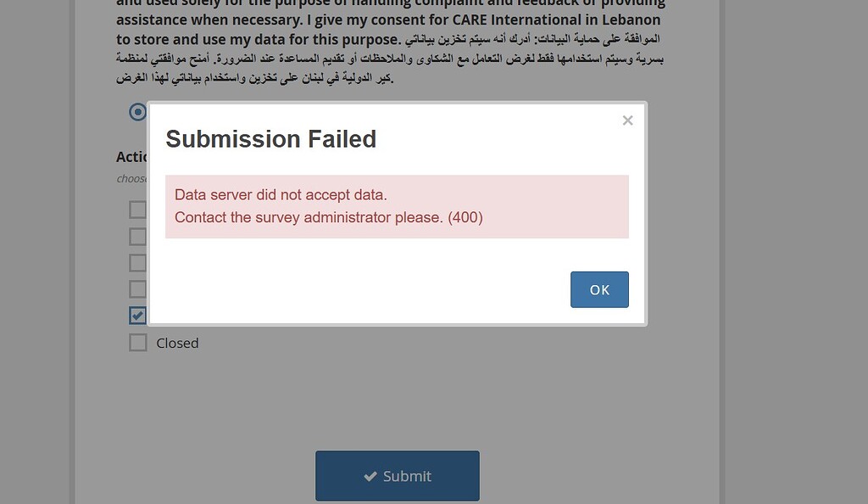Click the pink error message banner
Viewport: 868px width, 504px height.
point(397,206)
